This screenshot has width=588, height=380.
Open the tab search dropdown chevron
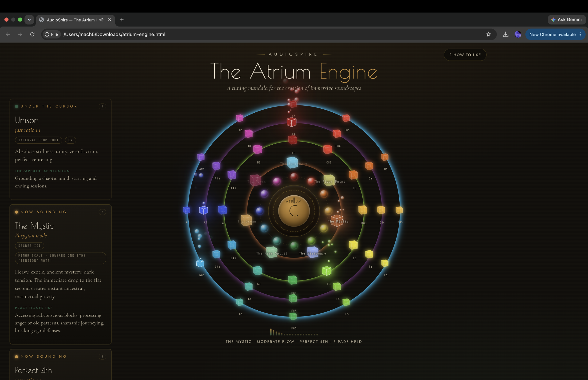pos(29,20)
